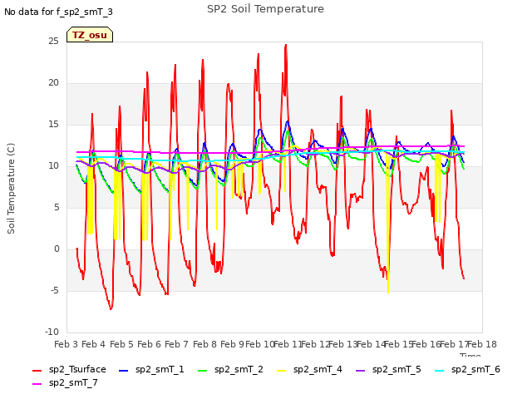The width and height of the screenshot is (532, 399).
Task: Click the Feb 5 x-axis label
Action: [x=121, y=344]
